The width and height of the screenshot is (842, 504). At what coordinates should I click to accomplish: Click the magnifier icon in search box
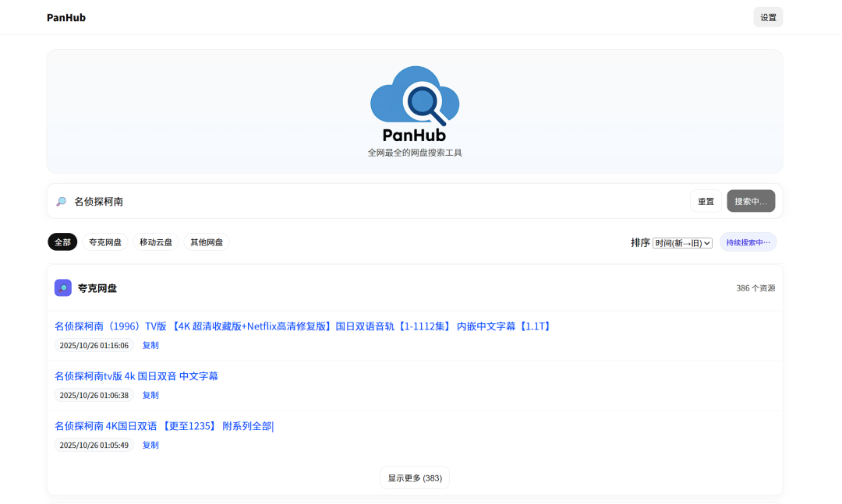[x=61, y=202]
